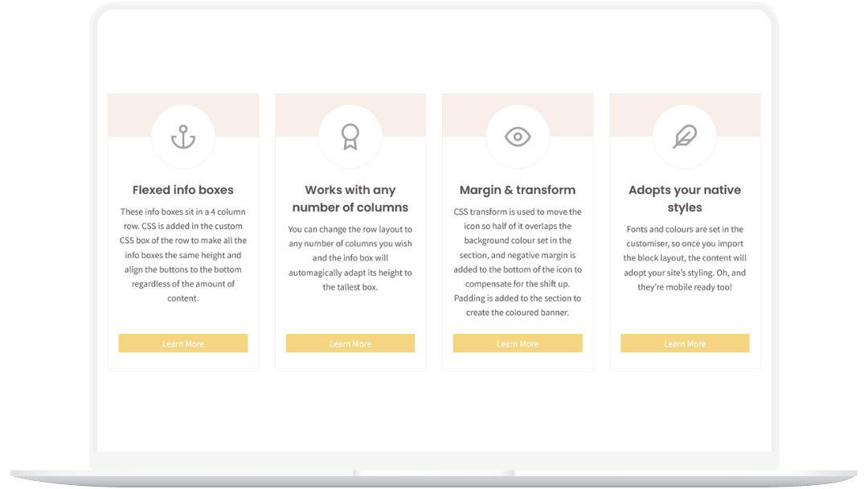Image resolution: width=868 pixels, height=489 pixels.
Task: Click the award ribbon icon
Action: 350,137
